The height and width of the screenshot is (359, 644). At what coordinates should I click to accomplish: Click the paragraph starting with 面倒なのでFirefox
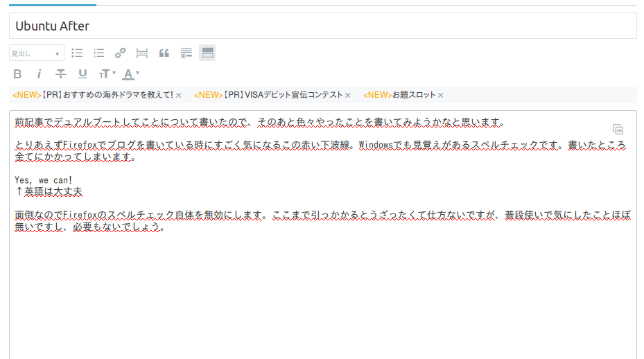click(x=323, y=220)
